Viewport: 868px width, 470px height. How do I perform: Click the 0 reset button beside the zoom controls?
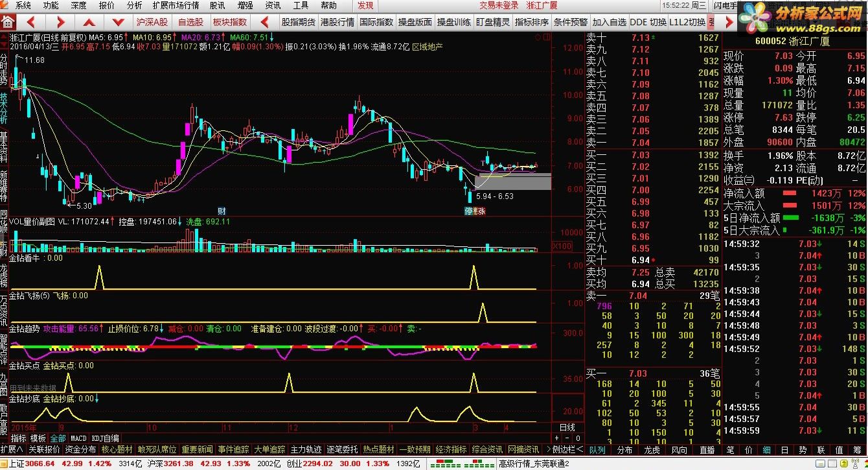click(x=578, y=438)
